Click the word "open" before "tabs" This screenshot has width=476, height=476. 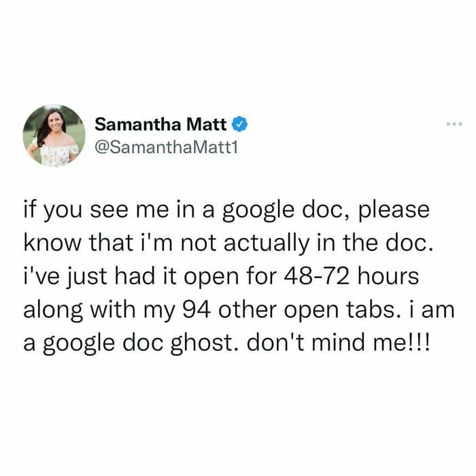(311, 311)
